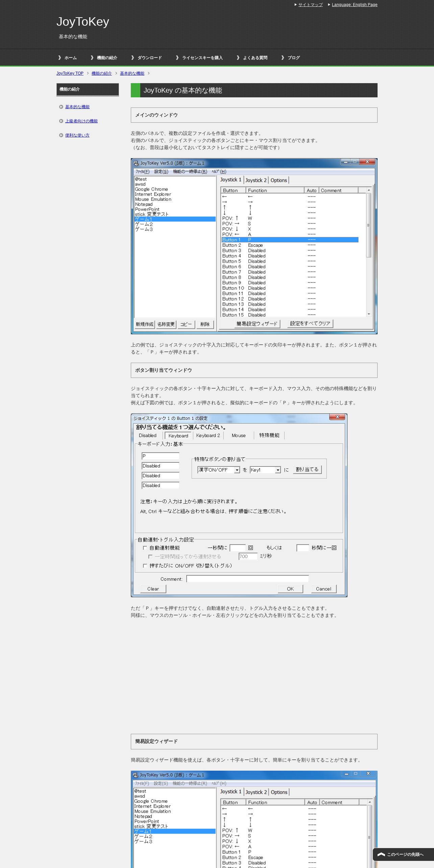The height and width of the screenshot is (868, 434).
Task: Open ファイル(F) menu in the upper JoyToKey window
Action: click(142, 172)
